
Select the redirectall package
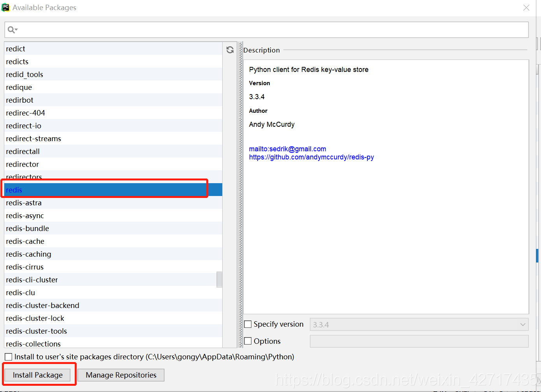point(113,151)
